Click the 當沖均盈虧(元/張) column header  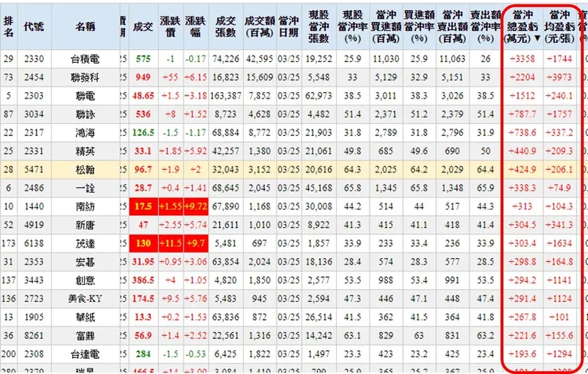[559, 27]
